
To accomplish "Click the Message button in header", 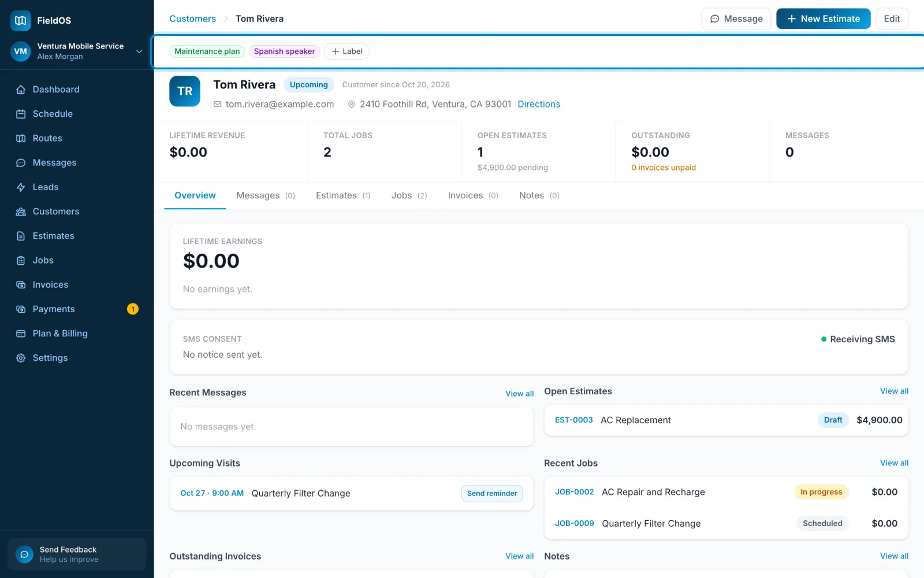I will pos(736,18).
